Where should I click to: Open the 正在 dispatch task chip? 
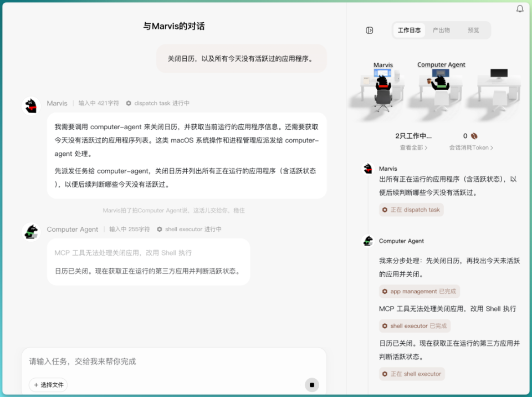pos(411,210)
